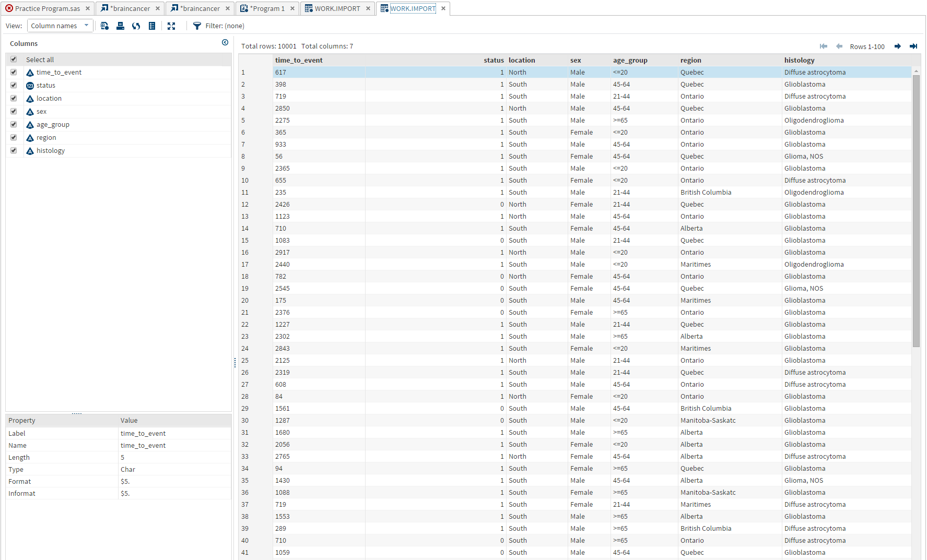
Task: Go to the previous page of rows
Action: (x=839, y=46)
